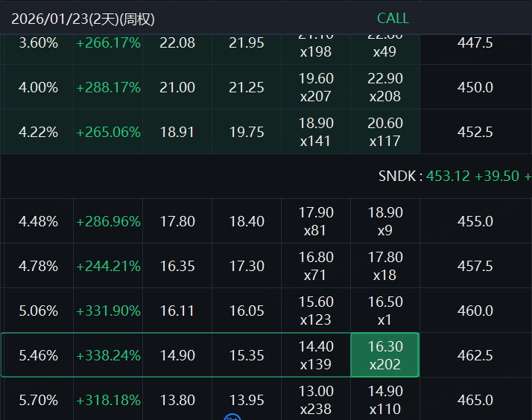Select the +338.24% change cell

pyautogui.click(x=108, y=355)
